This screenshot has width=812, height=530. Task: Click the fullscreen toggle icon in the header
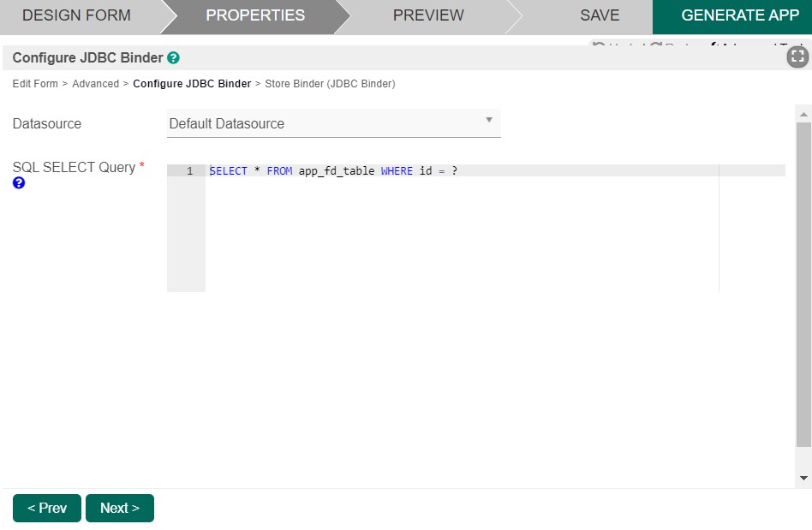pos(797,57)
